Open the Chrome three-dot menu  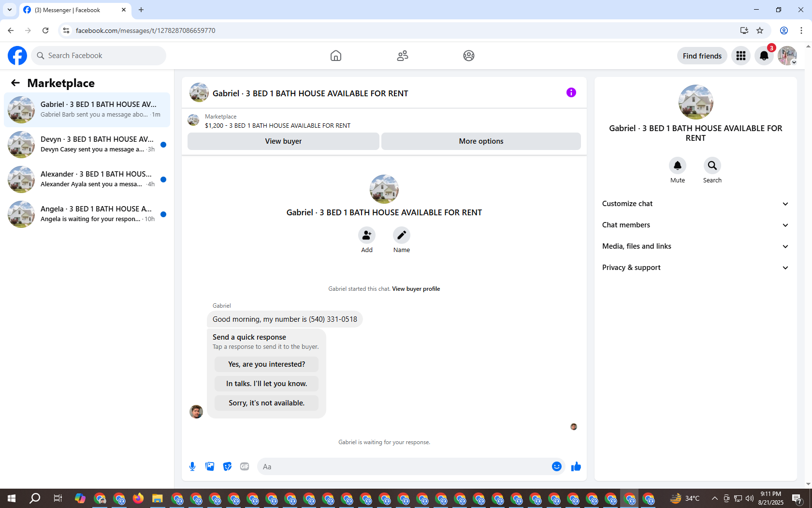coord(801,30)
